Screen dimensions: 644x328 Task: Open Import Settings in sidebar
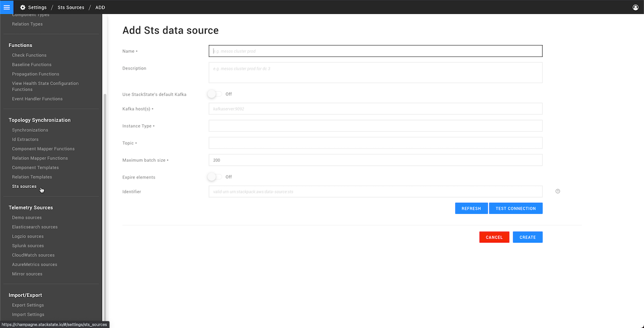(x=28, y=315)
